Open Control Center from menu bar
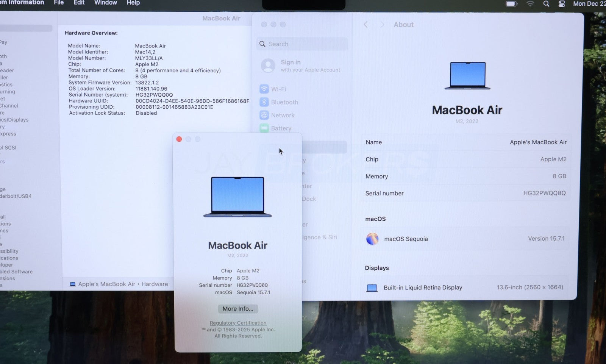The image size is (606, 364). point(562,4)
